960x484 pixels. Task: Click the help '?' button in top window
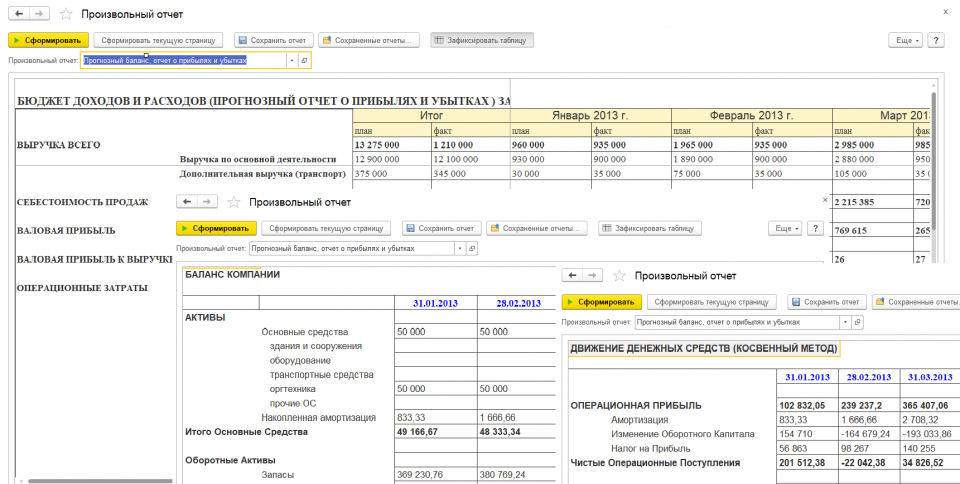(936, 41)
